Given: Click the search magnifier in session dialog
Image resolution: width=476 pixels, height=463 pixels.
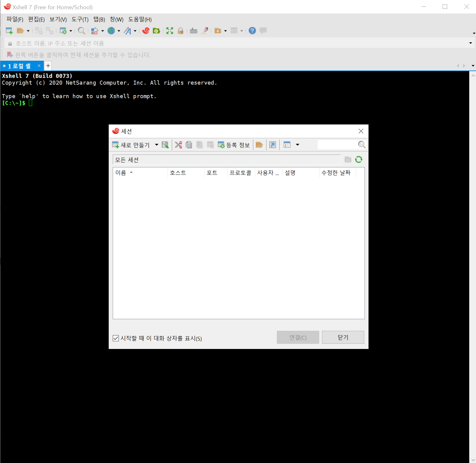Looking at the screenshot, I should click(x=362, y=145).
